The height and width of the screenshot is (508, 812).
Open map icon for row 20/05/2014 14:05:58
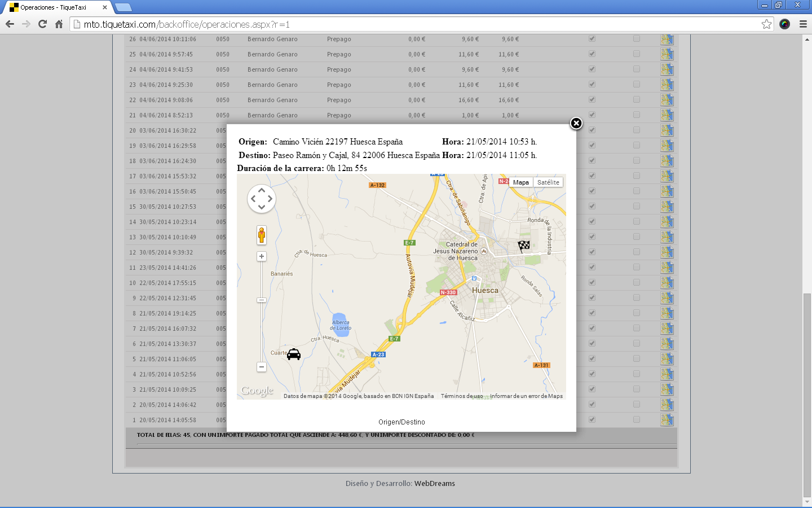[x=667, y=420]
